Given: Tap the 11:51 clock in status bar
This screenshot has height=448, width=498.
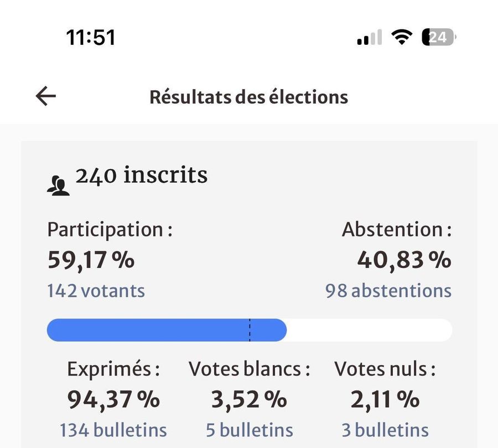Looking at the screenshot, I should pos(91,38).
